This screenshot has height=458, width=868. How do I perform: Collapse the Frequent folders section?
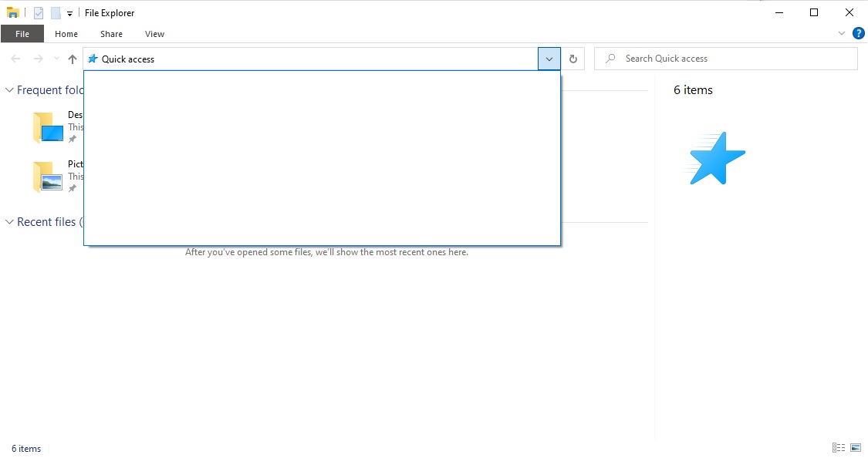8,89
